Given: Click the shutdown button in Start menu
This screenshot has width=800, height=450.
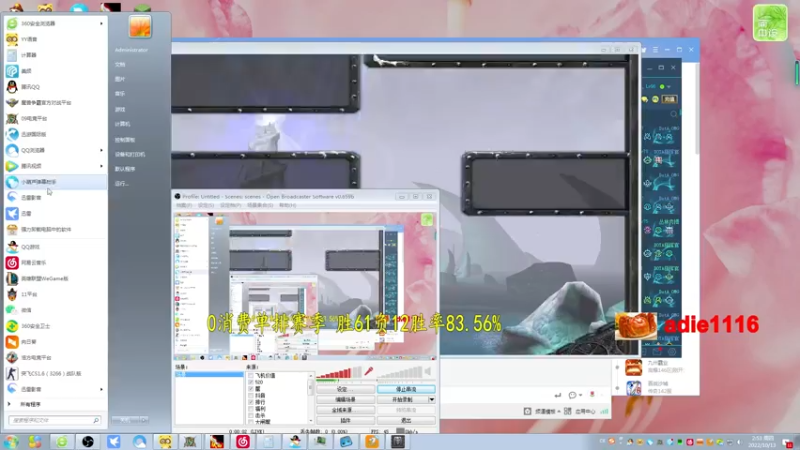Looking at the screenshot, I should point(126,420).
